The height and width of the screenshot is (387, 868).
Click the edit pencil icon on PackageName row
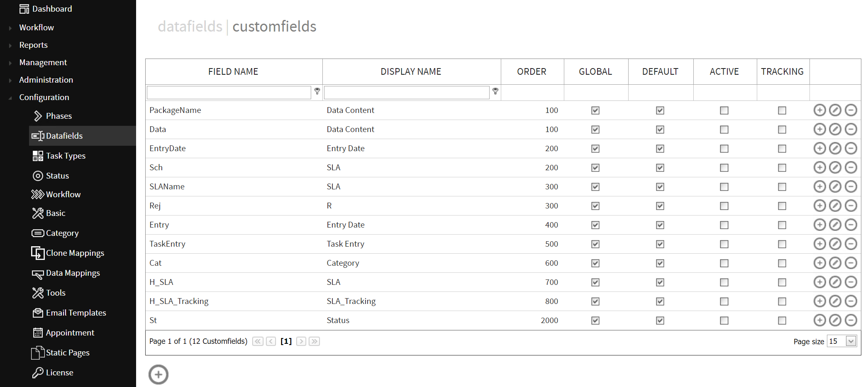835,110
